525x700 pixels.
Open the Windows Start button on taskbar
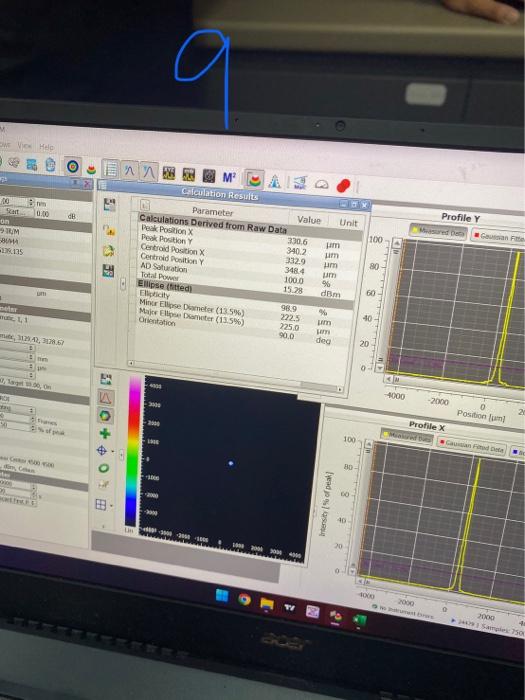point(222,595)
